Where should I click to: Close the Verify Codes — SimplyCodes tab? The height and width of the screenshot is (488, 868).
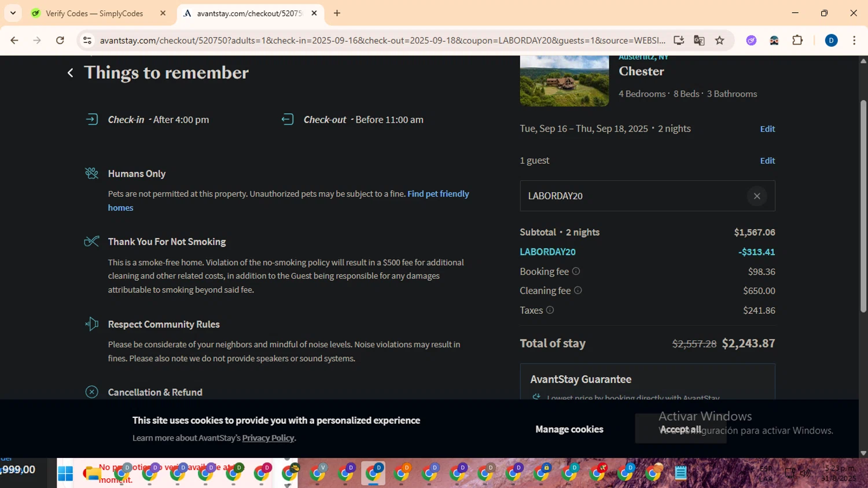coord(163,13)
